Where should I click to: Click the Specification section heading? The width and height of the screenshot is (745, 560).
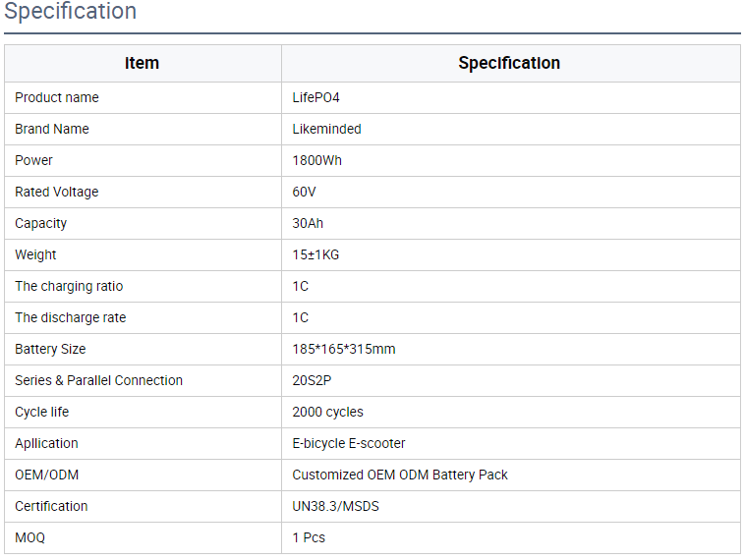pyautogui.click(x=71, y=12)
